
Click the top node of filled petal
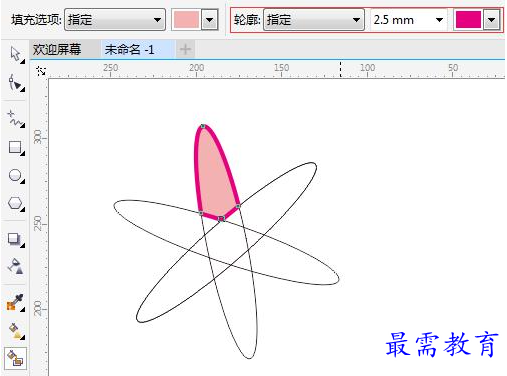pyautogui.click(x=203, y=126)
